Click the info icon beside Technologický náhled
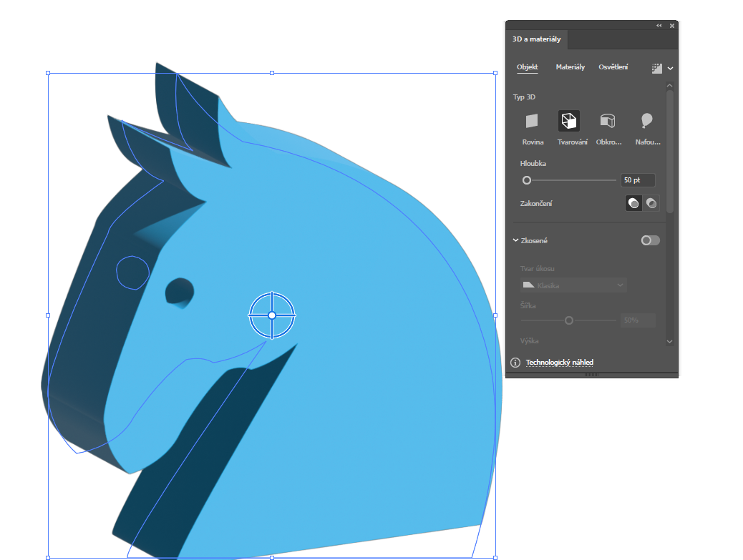Viewport: 743px width, 560px height. pos(515,363)
